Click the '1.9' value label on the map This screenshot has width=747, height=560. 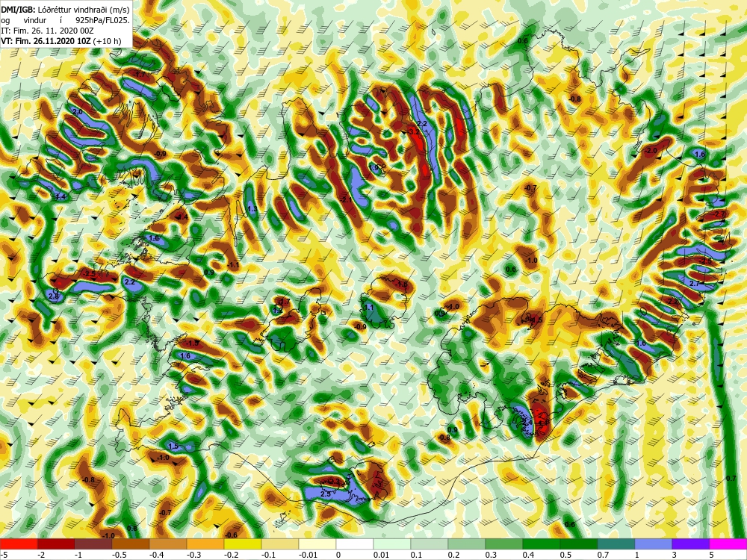click(x=374, y=167)
